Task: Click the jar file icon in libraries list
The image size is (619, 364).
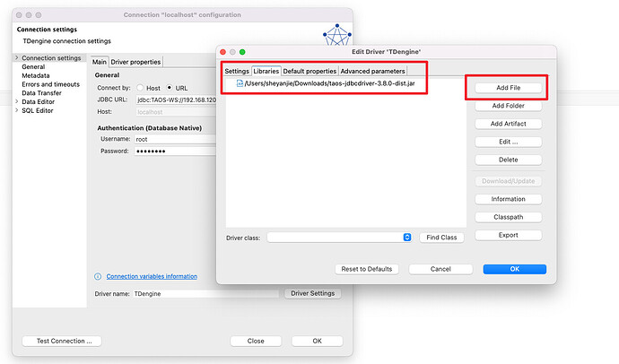Action: click(x=240, y=83)
